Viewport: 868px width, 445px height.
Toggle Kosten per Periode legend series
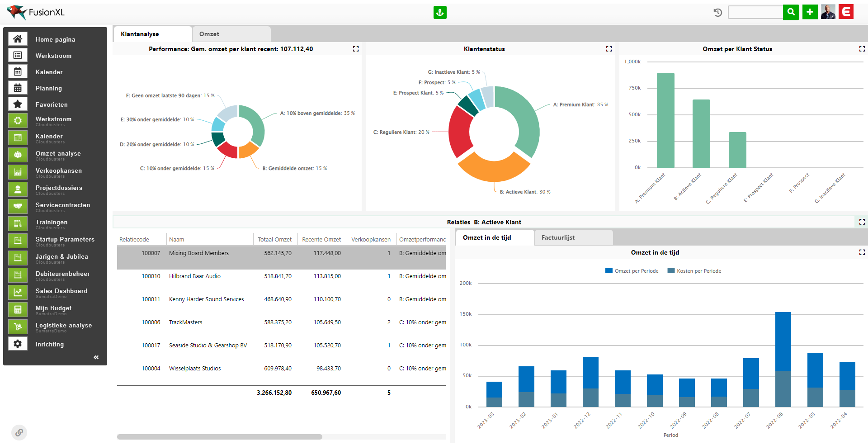(694, 271)
